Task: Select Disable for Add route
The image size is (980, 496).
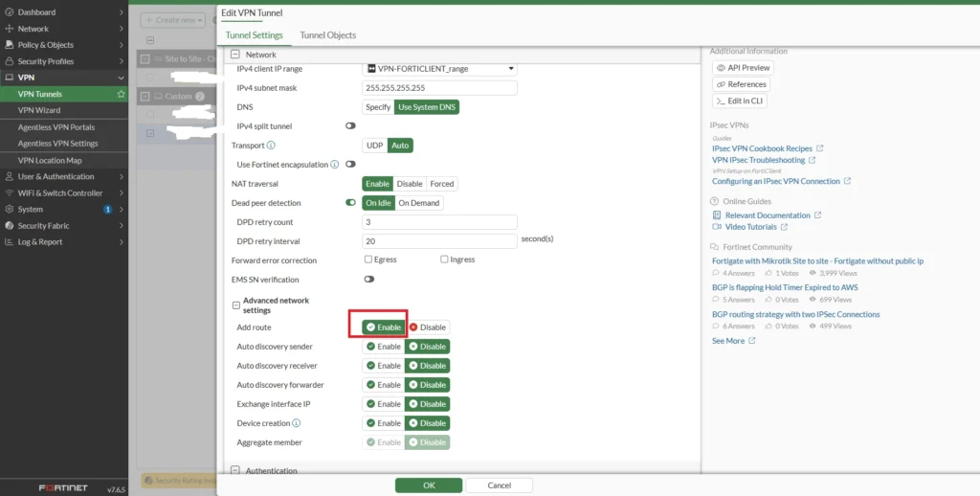Action: pos(428,327)
